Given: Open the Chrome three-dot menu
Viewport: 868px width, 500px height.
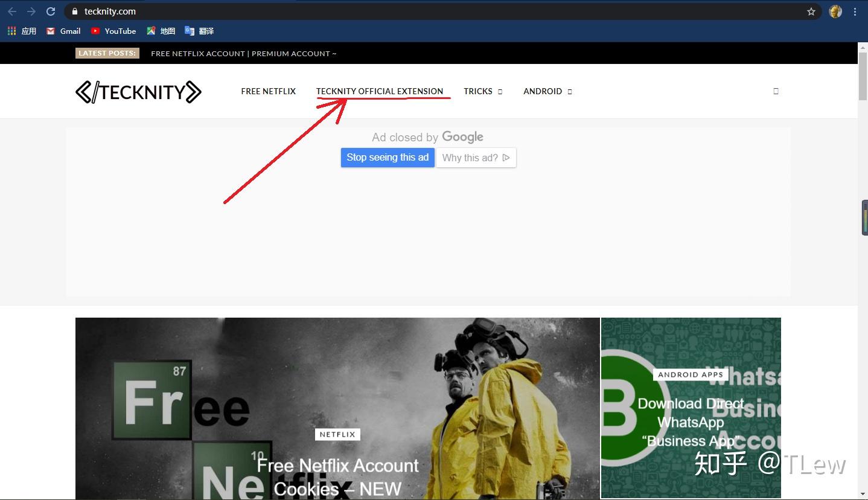Looking at the screenshot, I should [855, 11].
